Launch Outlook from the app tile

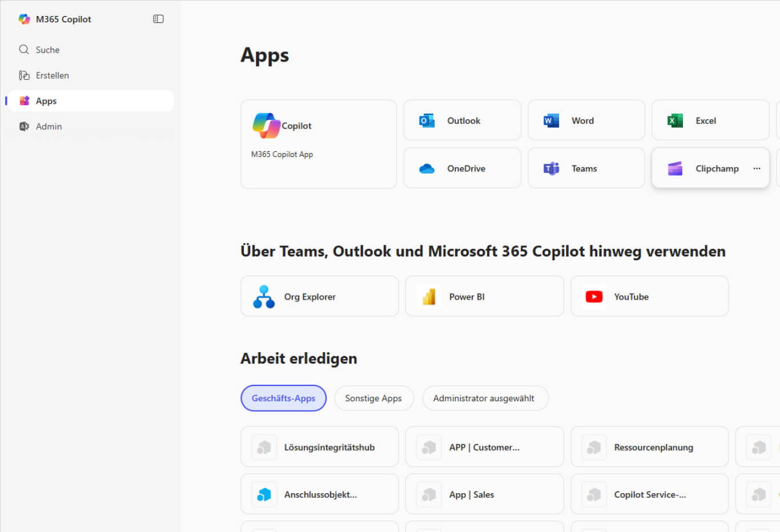[462, 120]
